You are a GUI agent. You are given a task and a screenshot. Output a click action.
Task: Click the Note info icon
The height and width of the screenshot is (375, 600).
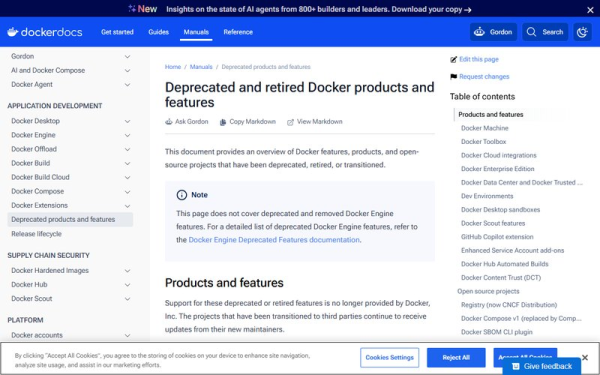click(x=181, y=195)
